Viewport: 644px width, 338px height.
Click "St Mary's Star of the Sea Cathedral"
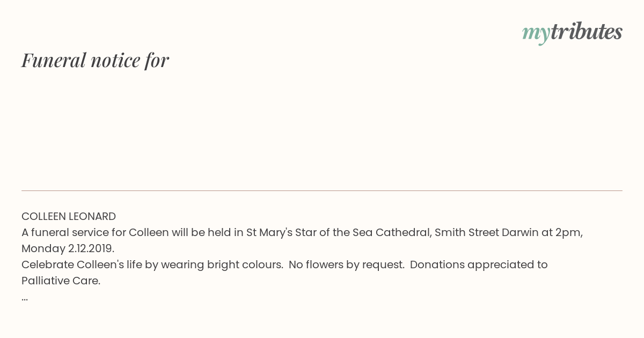coord(338,233)
